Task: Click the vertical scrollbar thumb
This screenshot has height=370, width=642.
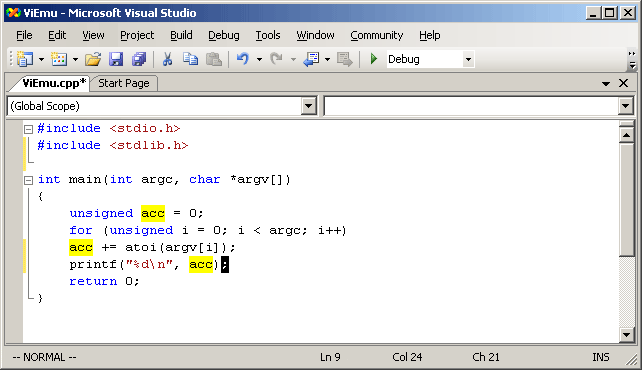Action: [x=626, y=199]
